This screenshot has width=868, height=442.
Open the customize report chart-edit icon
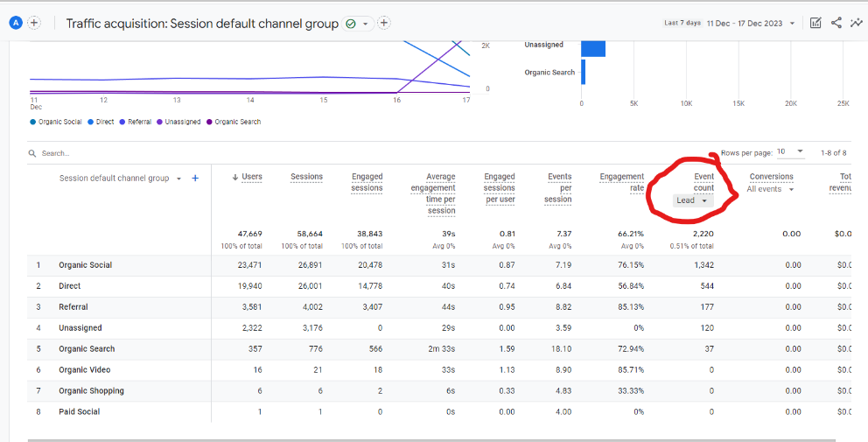[815, 23]
